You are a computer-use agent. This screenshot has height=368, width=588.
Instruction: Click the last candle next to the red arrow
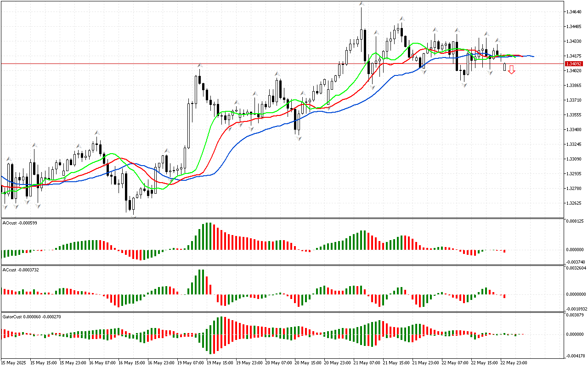coord(504,67)
